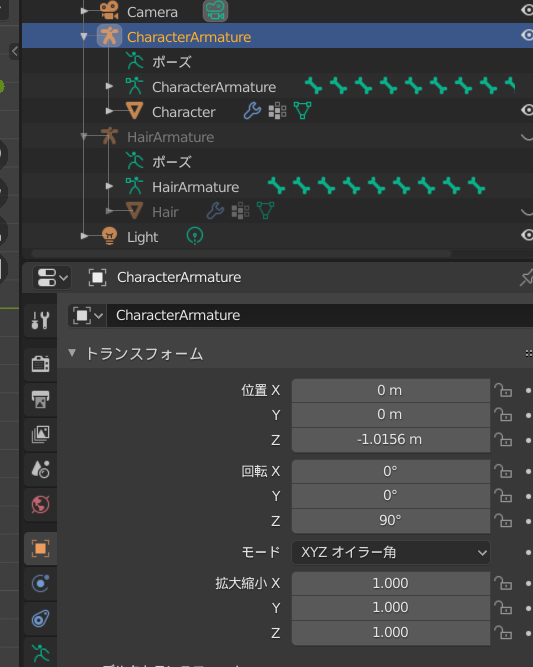Collapse the Transform panel
Viewport: 533px width, 667px height.
tap(71, 353)
